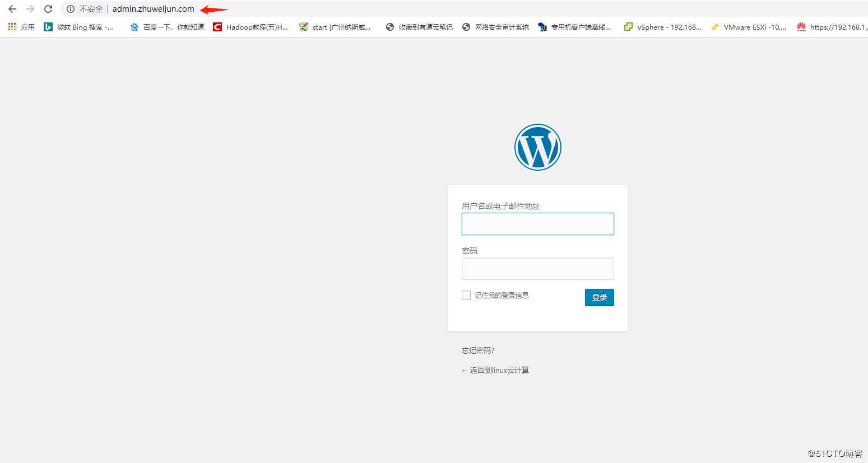The image size is (868, 463).
Task: Open the 忘记密码? link
Action: pyautogui.click(x=478, y=350)
